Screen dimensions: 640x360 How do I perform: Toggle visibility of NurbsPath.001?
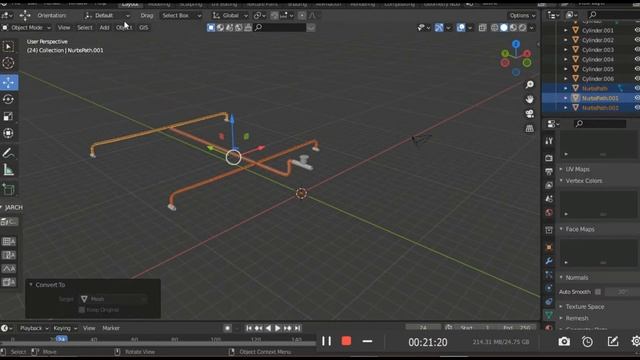[637, 98]
